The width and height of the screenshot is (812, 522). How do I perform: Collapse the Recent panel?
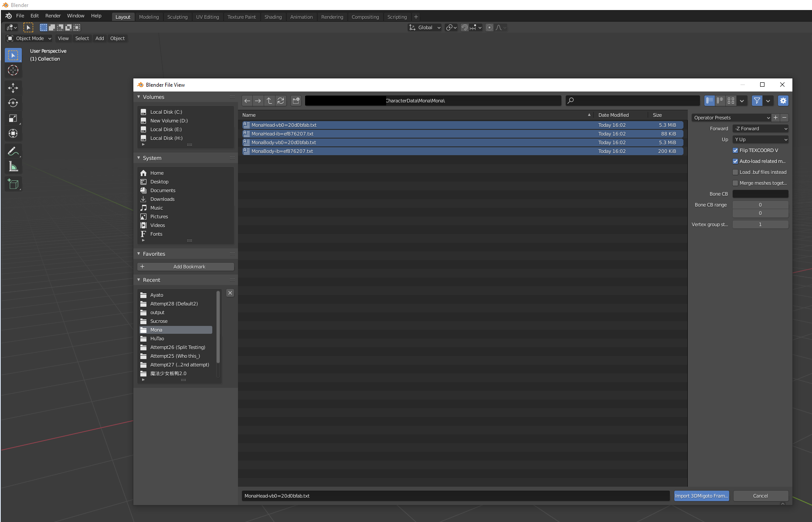139,280
